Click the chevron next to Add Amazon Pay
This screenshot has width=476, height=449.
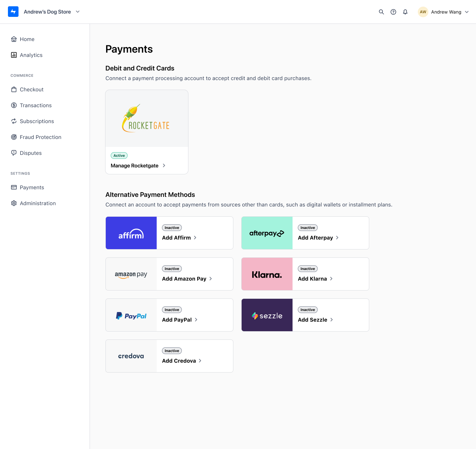pos(211,279)
